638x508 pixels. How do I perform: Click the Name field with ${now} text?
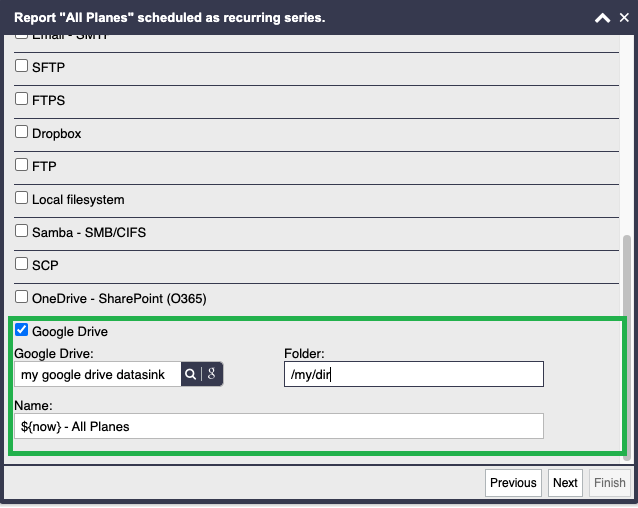(279, 426)
